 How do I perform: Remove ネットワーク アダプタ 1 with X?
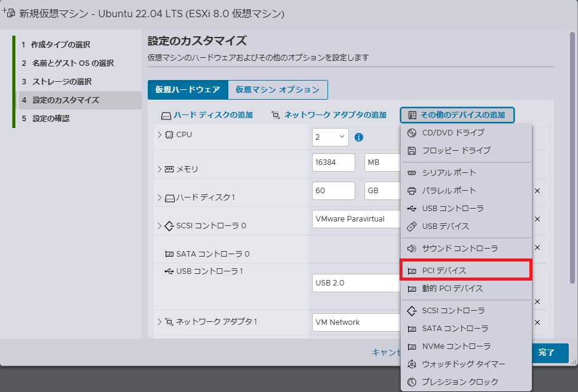coord(537,322)
